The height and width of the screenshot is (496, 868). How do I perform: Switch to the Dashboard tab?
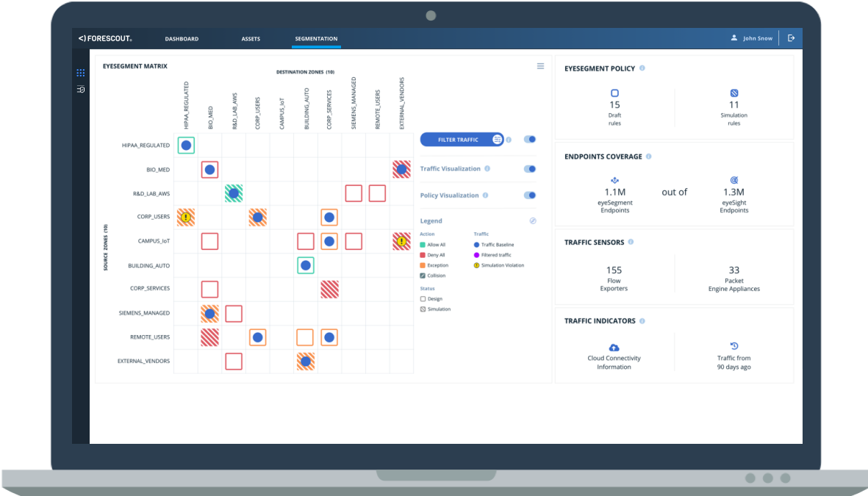pos(182,39)
